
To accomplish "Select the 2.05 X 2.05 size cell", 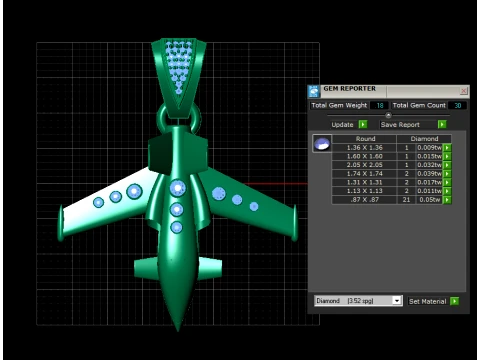I will 365,165.
